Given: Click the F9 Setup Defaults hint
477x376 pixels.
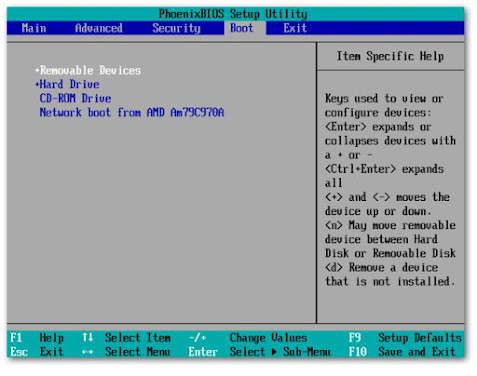Looking at the screenshot, I should tap(405, 338).
